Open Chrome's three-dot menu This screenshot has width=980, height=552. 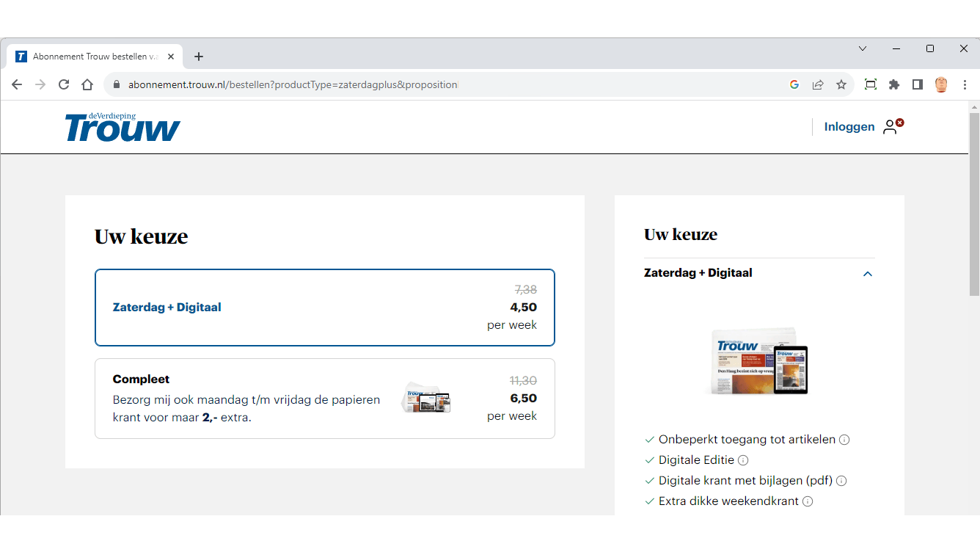(965, 84)
